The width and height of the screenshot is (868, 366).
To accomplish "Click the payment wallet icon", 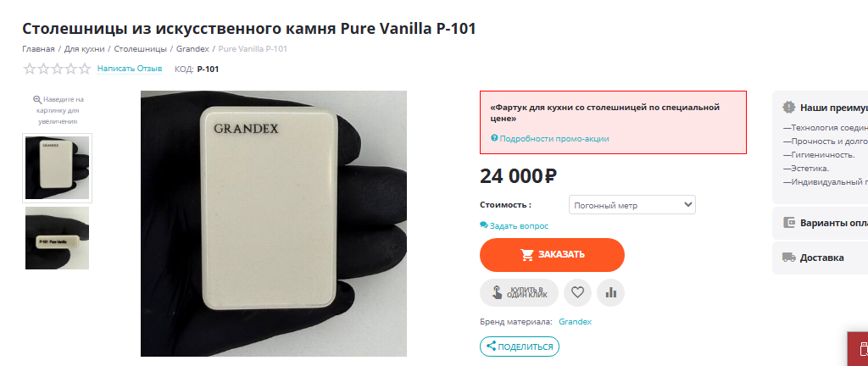I will 789,223.
